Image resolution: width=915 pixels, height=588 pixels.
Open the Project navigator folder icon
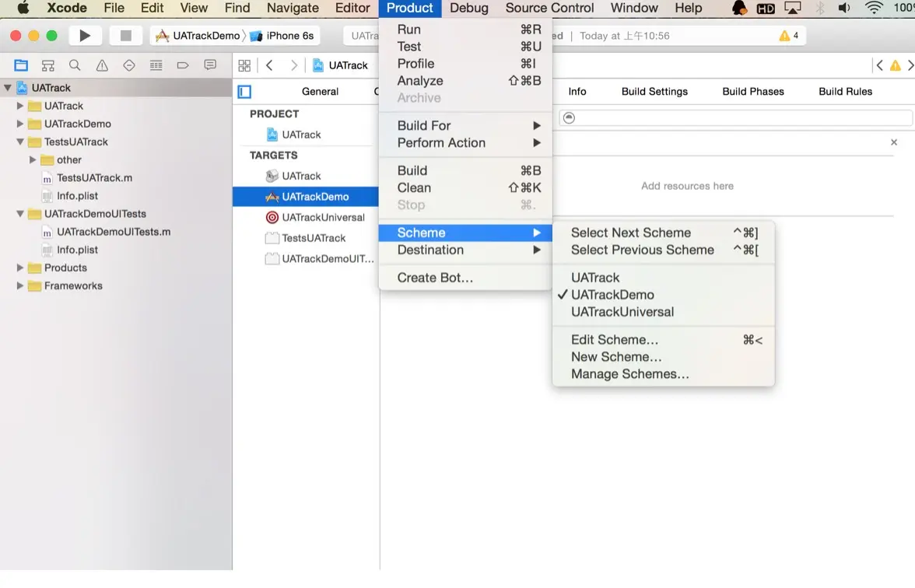point(21,65)
